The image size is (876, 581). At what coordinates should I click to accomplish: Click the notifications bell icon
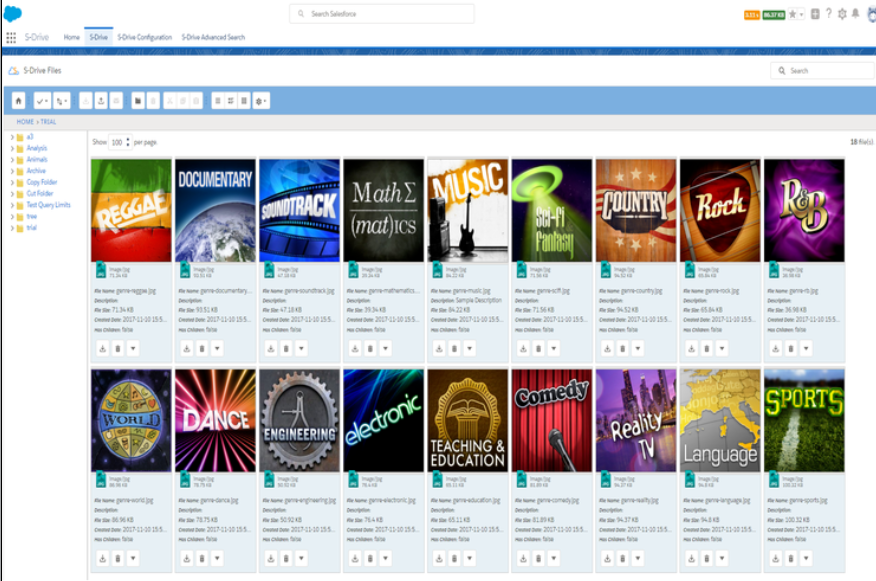[855, 13]
